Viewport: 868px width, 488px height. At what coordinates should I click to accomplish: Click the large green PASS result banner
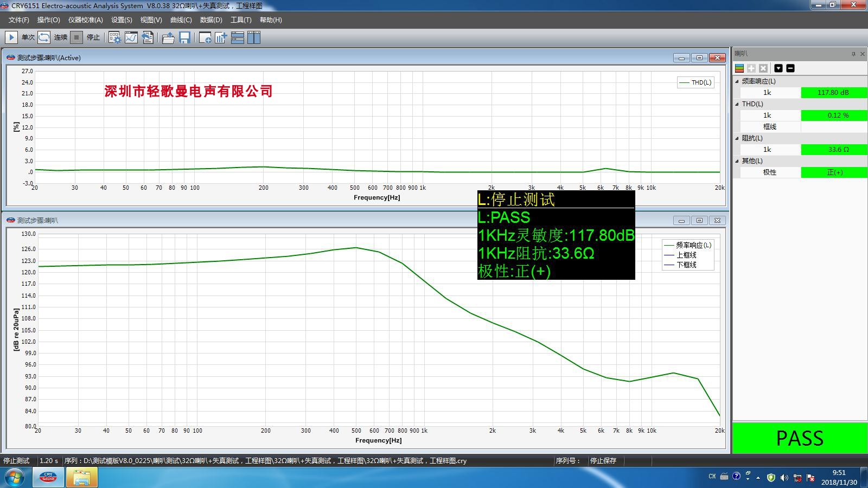tap(800, 438)
